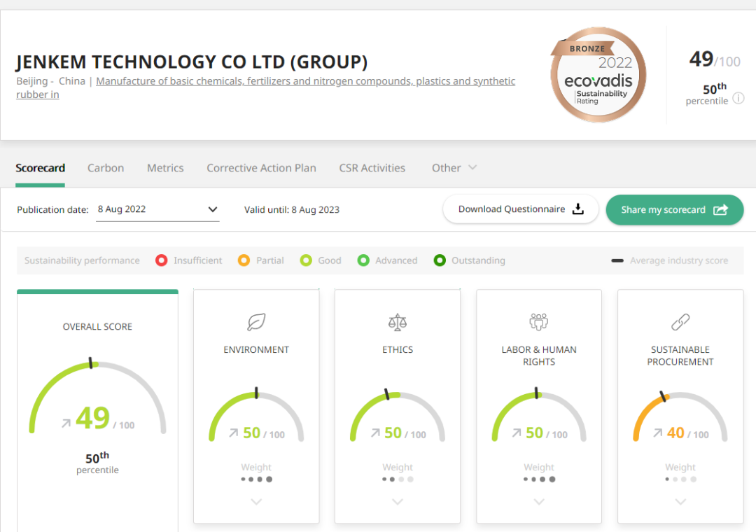Image resolution: width=756 pixels, height=532 pixels.
Task: Click the Labor & Human Rights score gauge
Action: tap(539, 415)
